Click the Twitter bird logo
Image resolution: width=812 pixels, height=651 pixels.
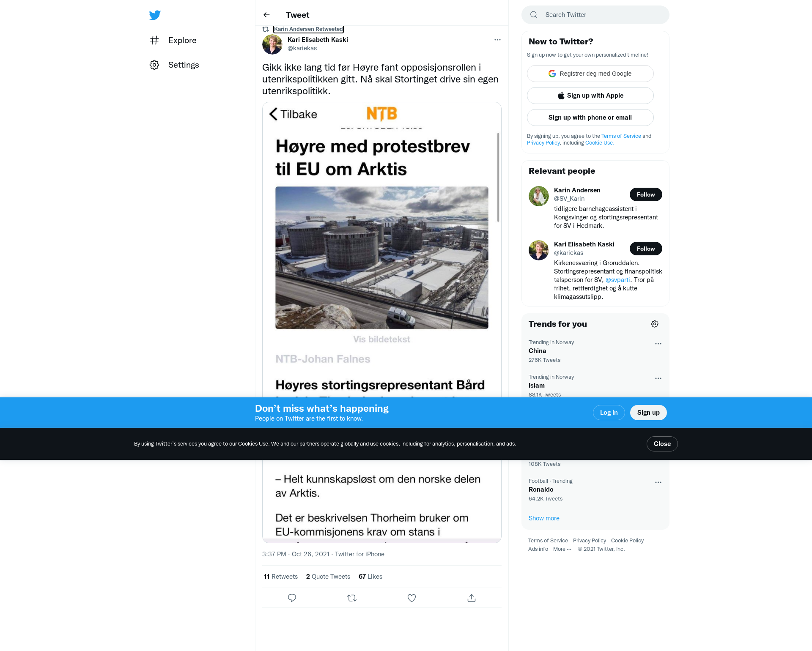click(x=155, y=15)
